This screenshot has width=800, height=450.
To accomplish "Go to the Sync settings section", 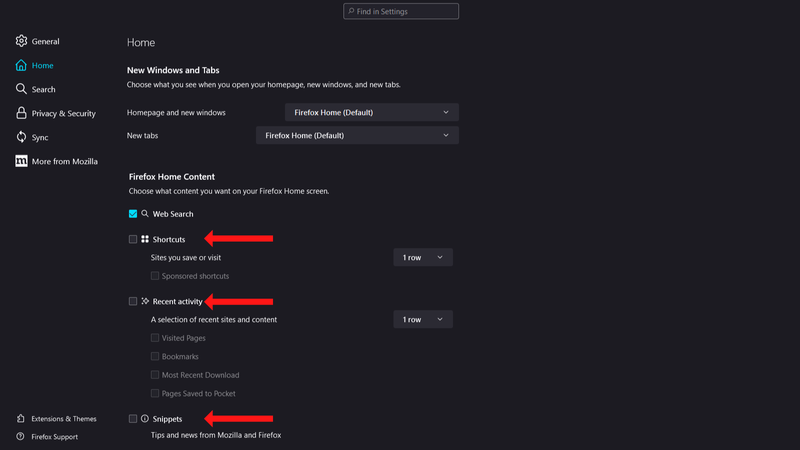I will [40, 138].
